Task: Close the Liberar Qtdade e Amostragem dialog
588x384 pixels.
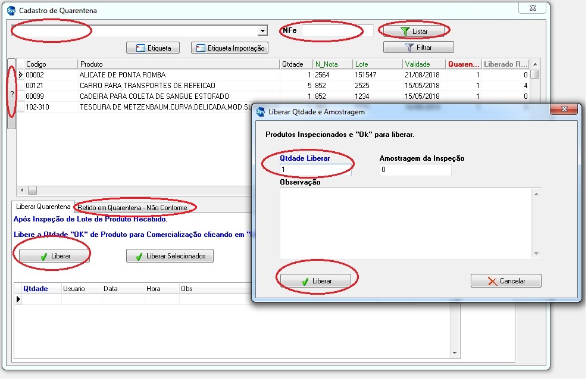Action: (563, 110)
